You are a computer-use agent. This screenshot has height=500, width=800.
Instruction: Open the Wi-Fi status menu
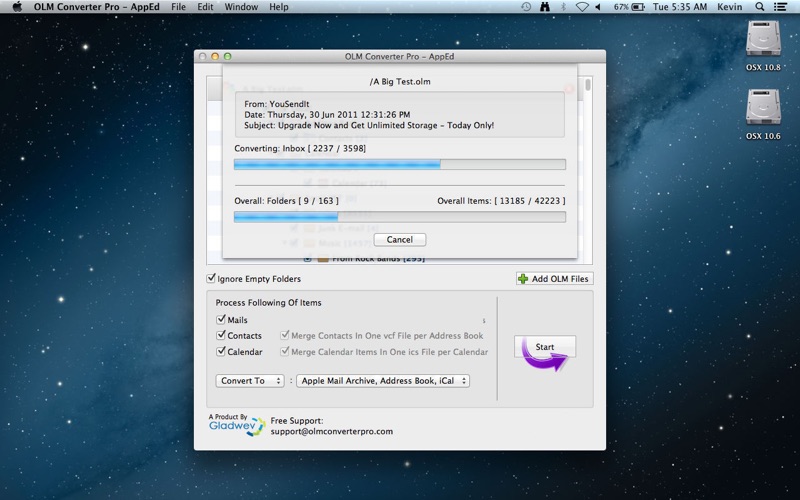[x=582, y=7]
